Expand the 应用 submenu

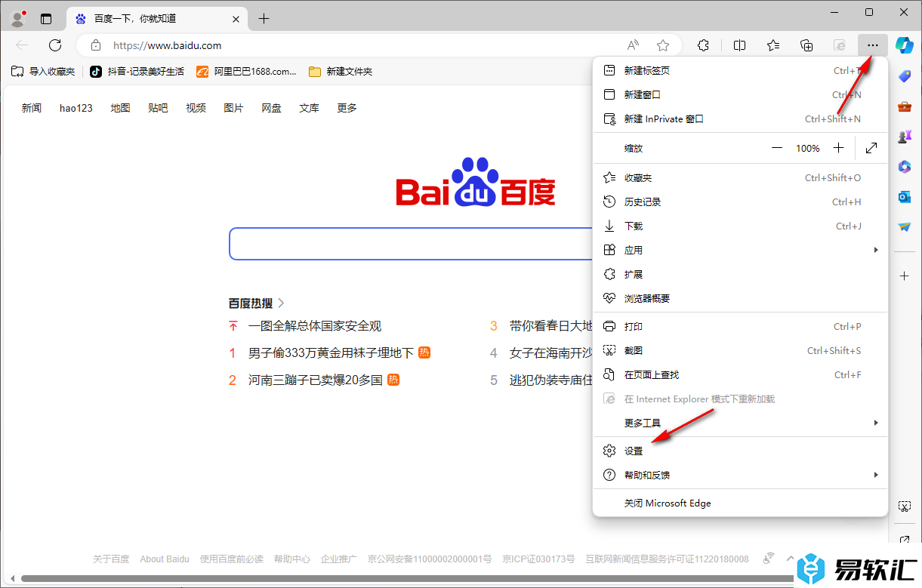[740, 251]
